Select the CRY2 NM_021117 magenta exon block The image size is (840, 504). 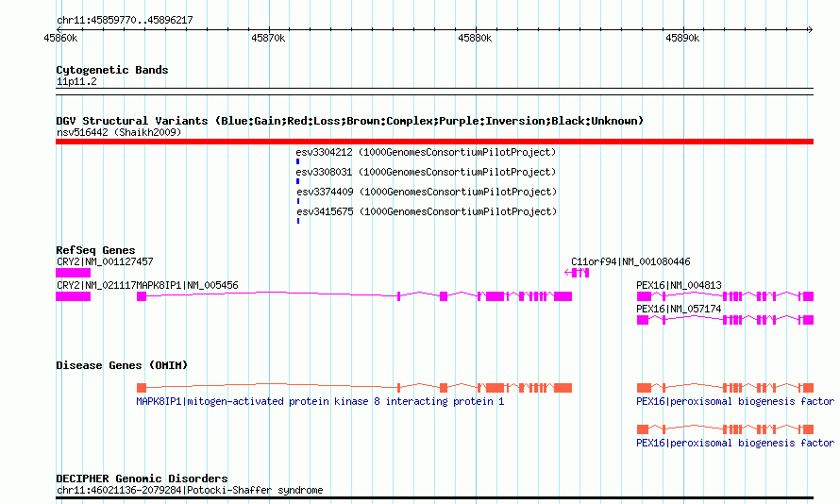(73, 296)
